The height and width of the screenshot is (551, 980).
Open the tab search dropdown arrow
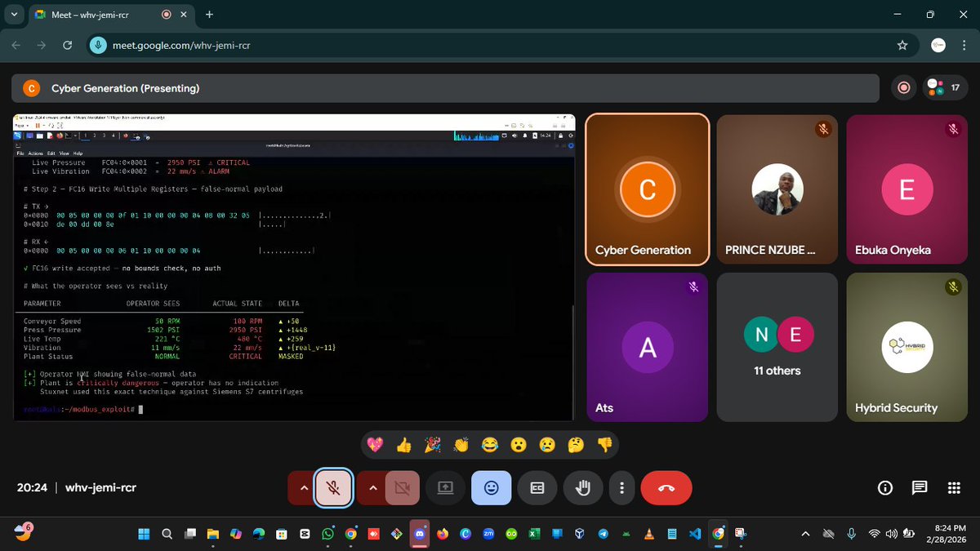(x=15, y=15)
